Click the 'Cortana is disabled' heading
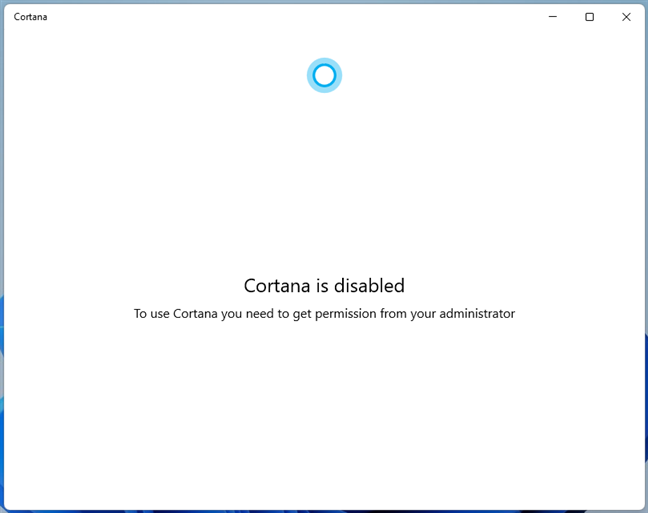The image size is (648, 513). click(x=324, y=286)
